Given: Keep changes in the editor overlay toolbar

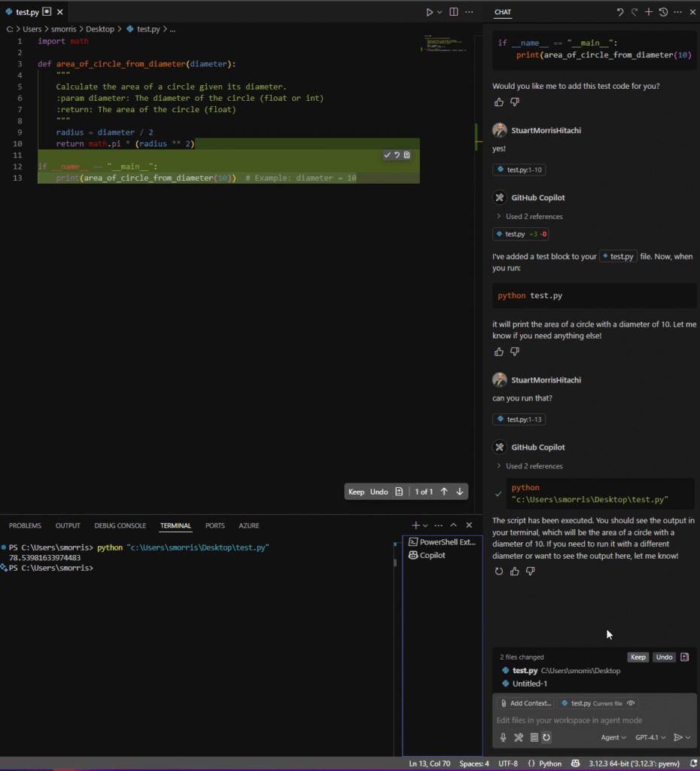Looking at the screenshot, I should pos(356,492).
